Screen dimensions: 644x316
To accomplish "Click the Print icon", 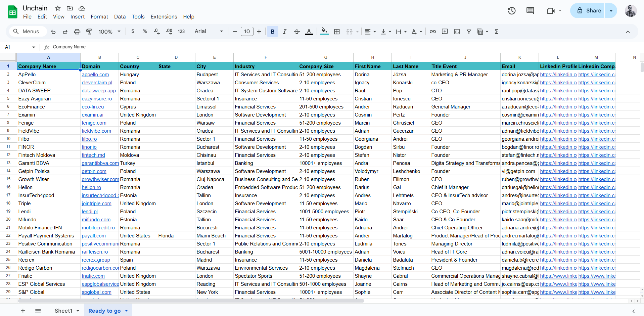I will pos(77,32).
